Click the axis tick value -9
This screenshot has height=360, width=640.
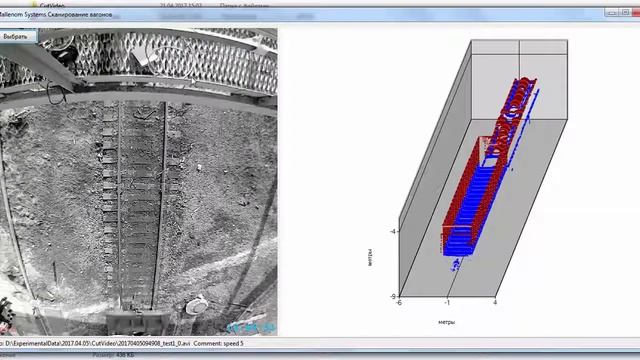click(x=393, y=297)
